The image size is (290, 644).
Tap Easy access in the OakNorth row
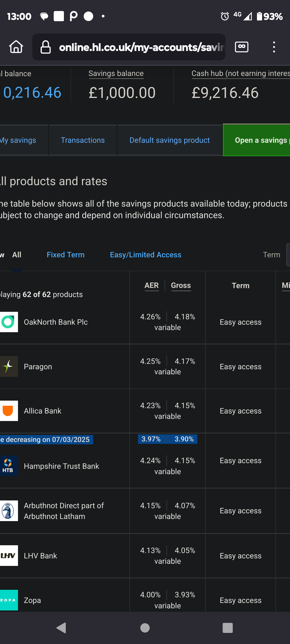241,322
